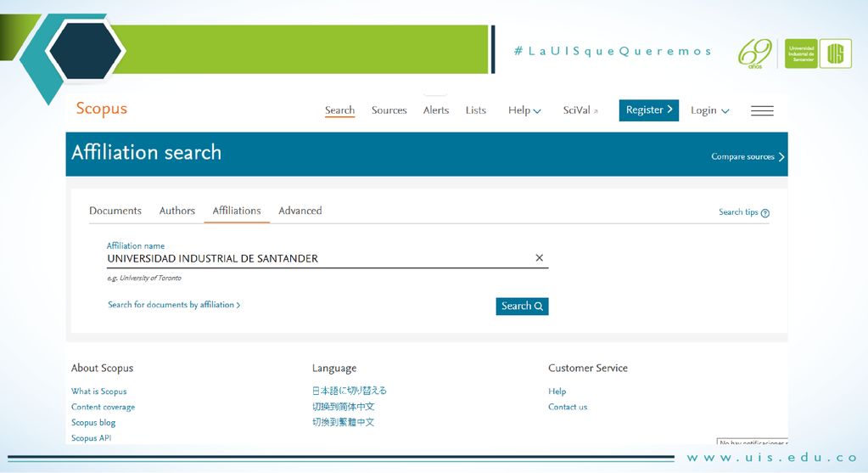
Task: Click the www.uis.edu.co footer text
Action: click(x=772, y=458)
